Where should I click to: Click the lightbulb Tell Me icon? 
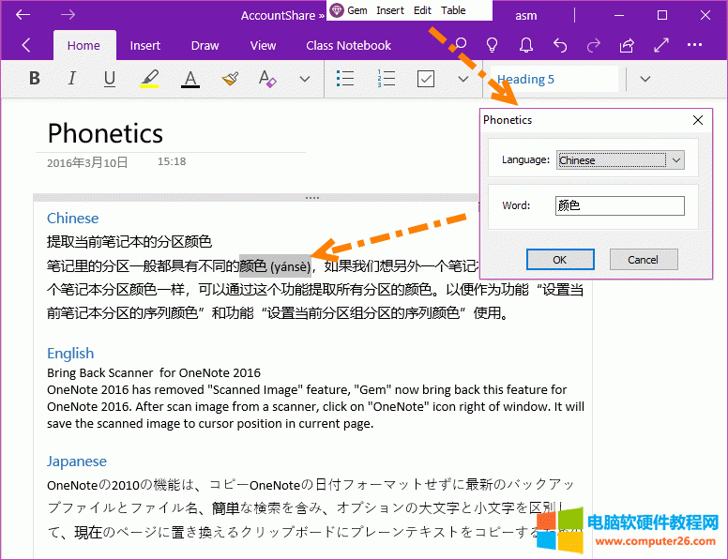pyautogui.click(x=492, y=45)
